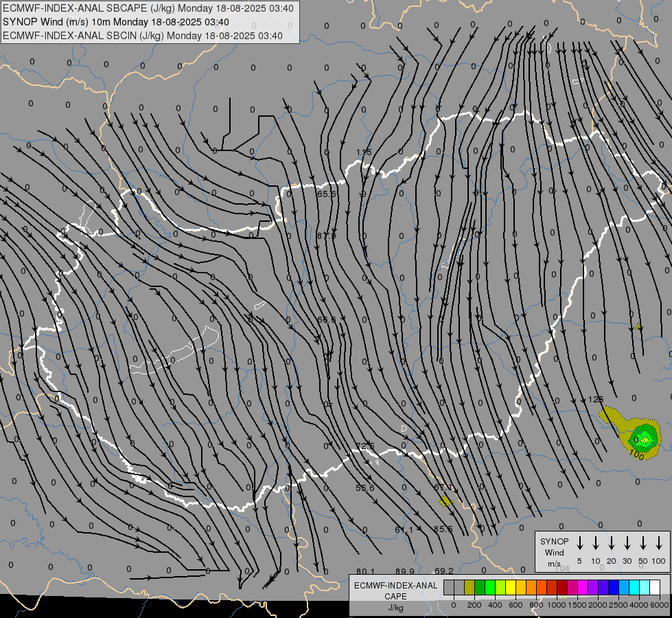Click the SBCAPE title line
This screenshot has height=618, width=672.
coord(148,8)
